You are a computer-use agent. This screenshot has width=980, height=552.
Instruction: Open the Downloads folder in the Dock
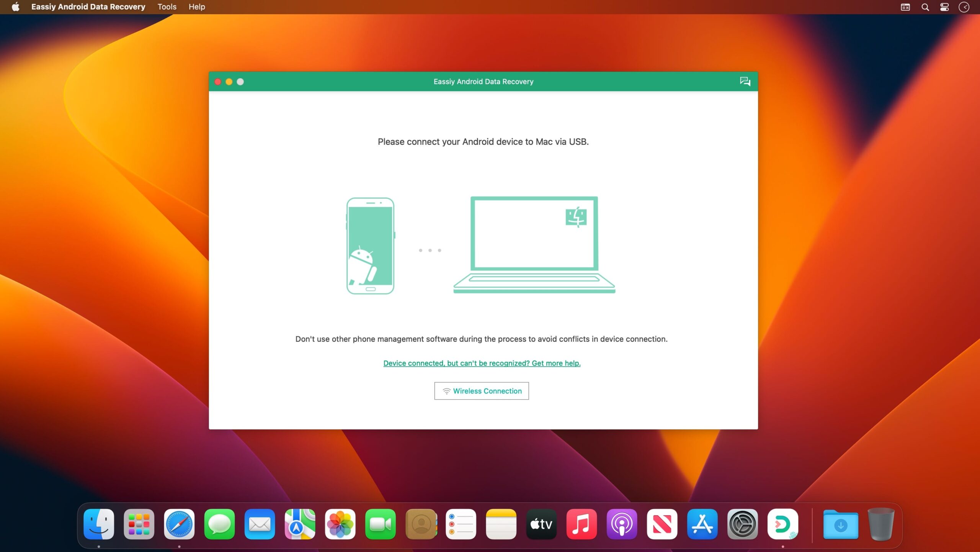pos(841,524)
